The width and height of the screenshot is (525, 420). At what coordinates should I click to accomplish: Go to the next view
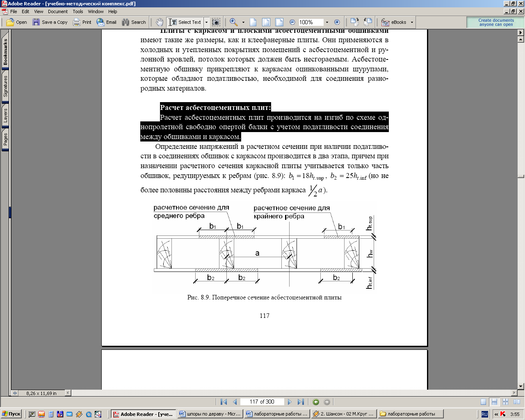pyautogui.click(x=327, y=402)
